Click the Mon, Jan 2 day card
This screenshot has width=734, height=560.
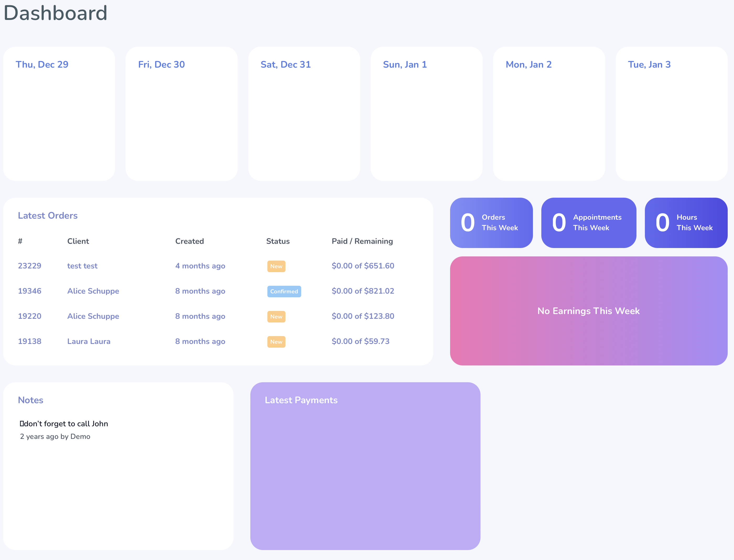point(549,113)
